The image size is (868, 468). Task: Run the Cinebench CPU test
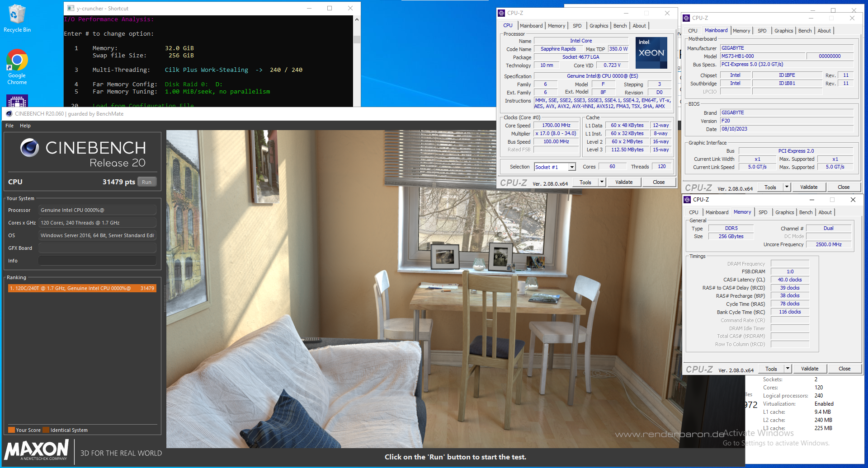point(147,182)
